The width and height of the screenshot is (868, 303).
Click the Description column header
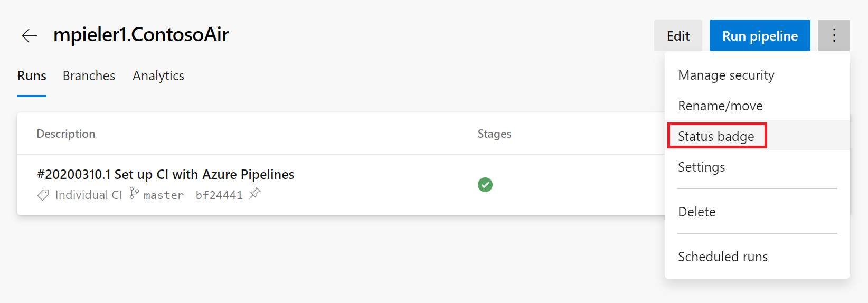point(66,134)
